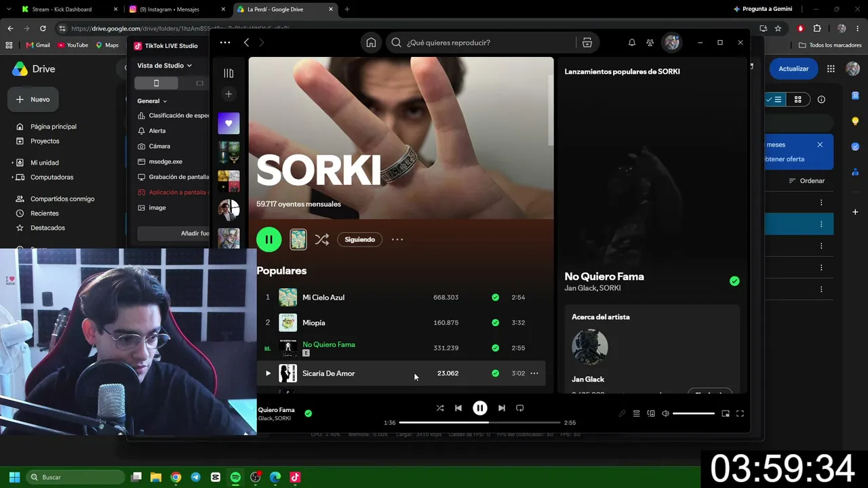This screenshot has height=488, width=868.
Task: Mute Spotify volume
Action: [665, 413]
